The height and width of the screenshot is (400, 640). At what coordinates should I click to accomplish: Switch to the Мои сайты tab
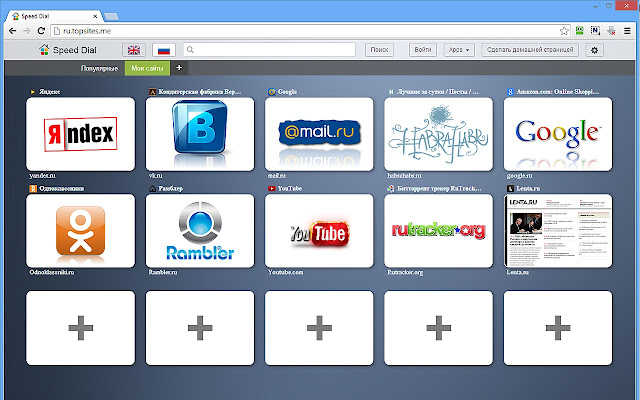(147, 68)
